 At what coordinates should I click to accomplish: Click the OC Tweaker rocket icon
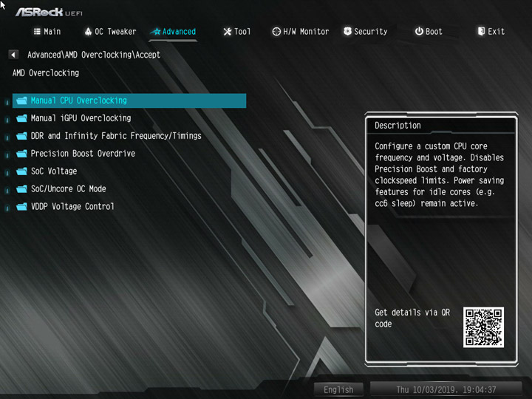click(x=88, y=32)
